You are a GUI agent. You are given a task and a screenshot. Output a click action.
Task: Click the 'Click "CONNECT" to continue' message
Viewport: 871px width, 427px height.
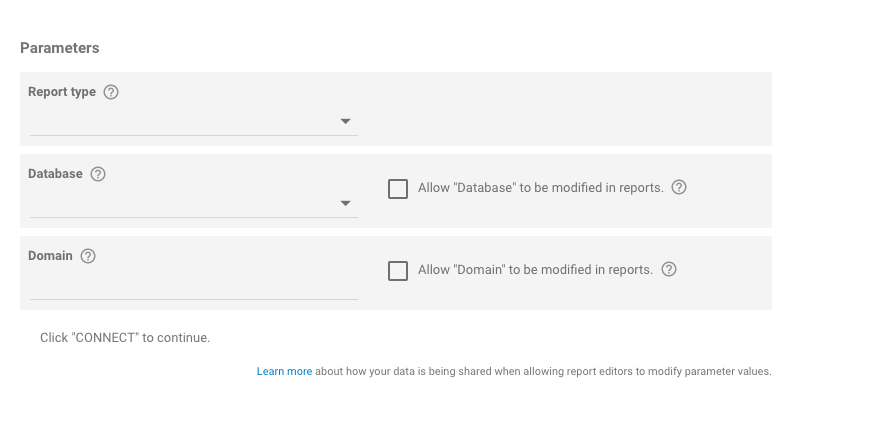[125, 338]
